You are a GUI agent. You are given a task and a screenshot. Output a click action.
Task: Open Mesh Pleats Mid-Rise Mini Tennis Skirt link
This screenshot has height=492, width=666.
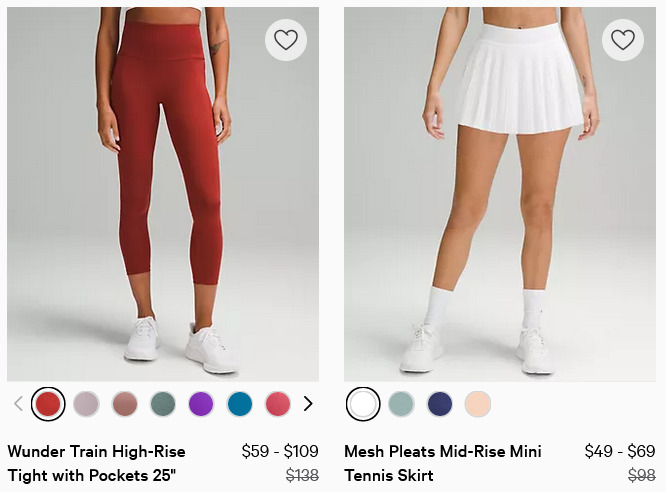coord(443,463)
